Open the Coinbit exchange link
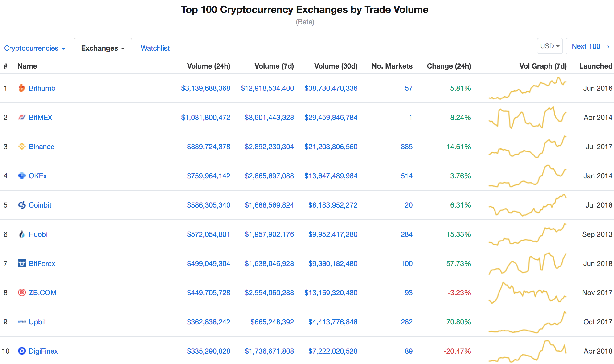Viewport: 614px width, 364px height. click(40, 205)
